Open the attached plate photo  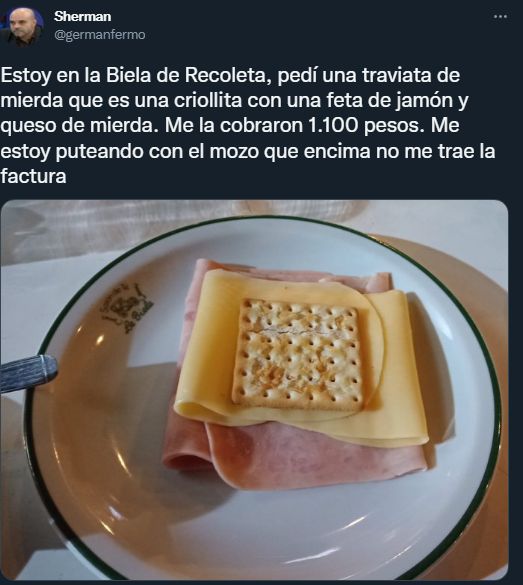coord(254,390)
